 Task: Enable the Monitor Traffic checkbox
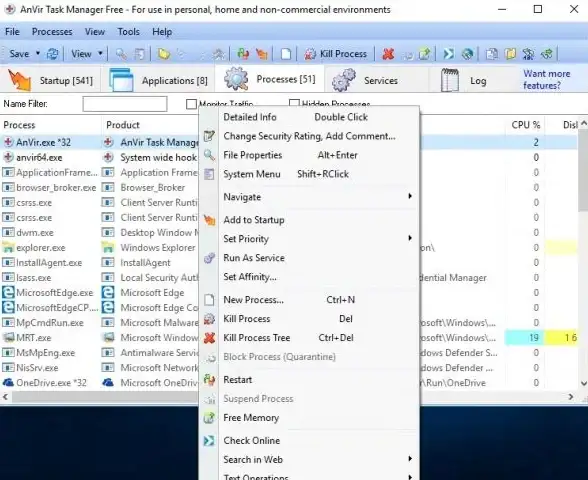click(191, 104)
